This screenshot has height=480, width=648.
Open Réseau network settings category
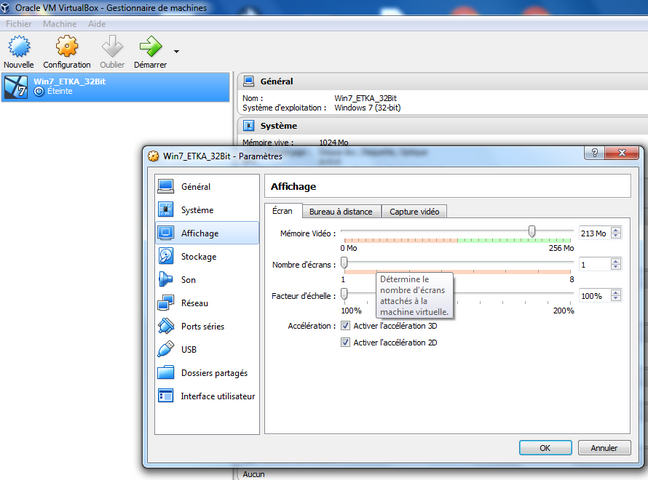click(207, 303)
